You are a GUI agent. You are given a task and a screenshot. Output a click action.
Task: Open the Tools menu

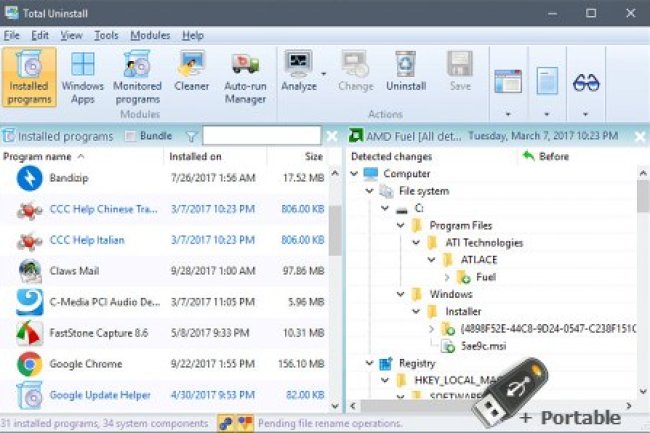pyautogui.click(x=107, y=35)
